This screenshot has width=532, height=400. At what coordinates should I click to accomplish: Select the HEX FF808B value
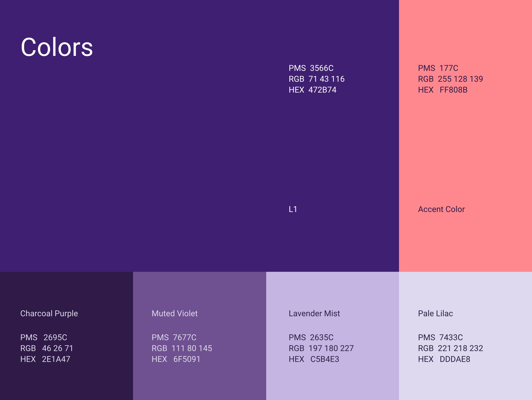(443, 90)
